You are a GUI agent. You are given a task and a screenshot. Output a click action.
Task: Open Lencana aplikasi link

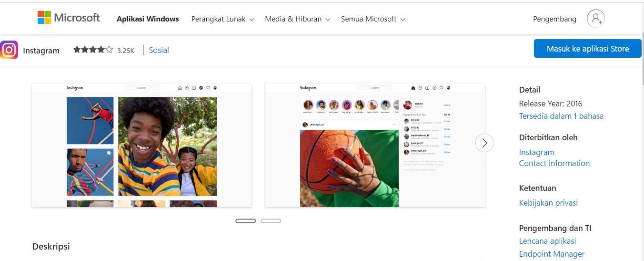pyautogui.click(x=547, y=241)
